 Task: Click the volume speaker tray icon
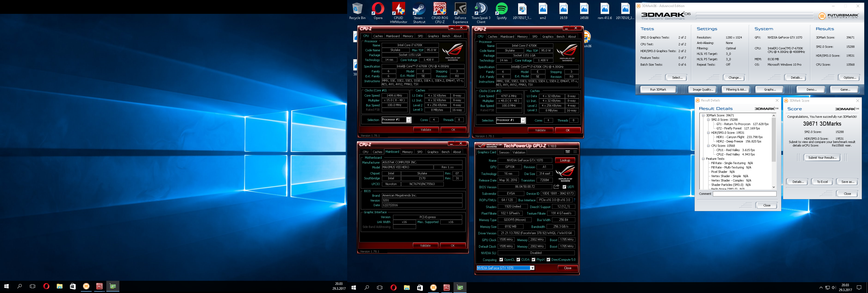click(834, 288)
